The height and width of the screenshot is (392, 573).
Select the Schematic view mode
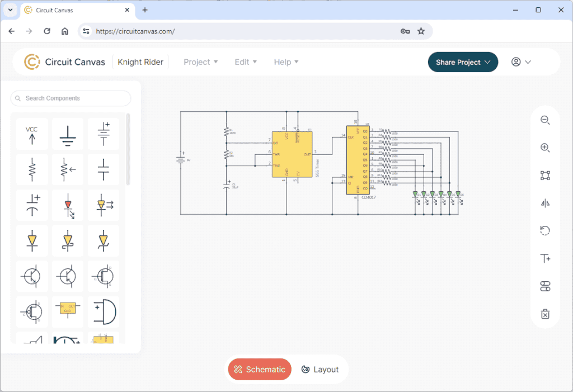260,369
